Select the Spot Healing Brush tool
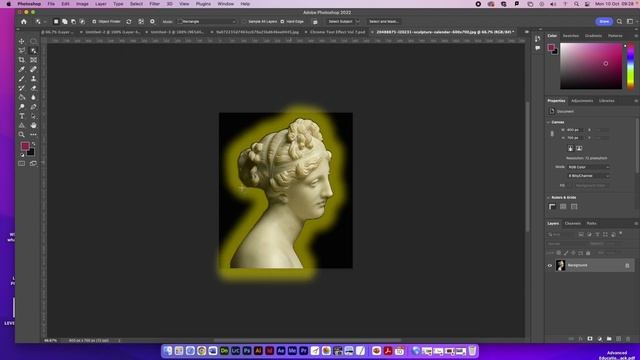 (x=33, y=69)
